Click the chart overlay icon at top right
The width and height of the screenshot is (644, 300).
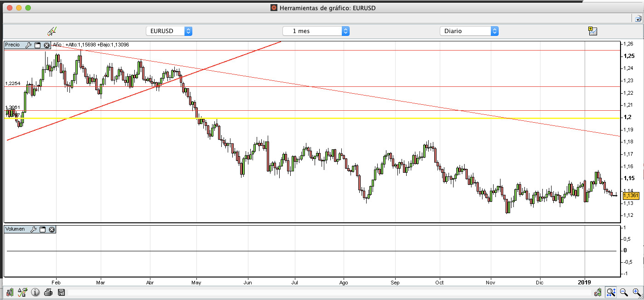pos(592,31)
